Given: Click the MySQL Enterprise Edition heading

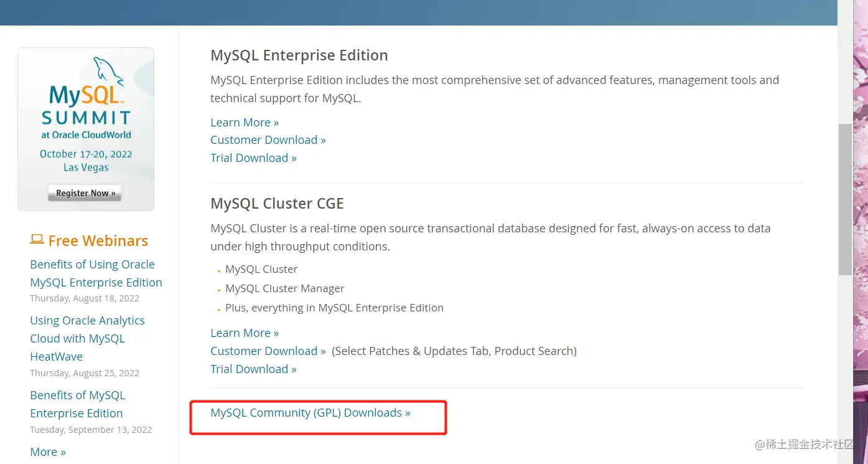Looking at the screenshot, I should [x=299, y=55].
